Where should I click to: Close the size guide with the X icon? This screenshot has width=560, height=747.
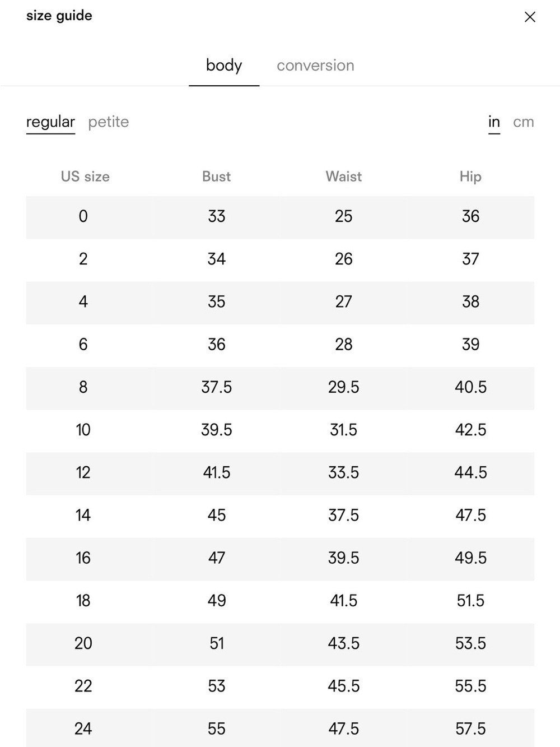click(x=530, y=17)
